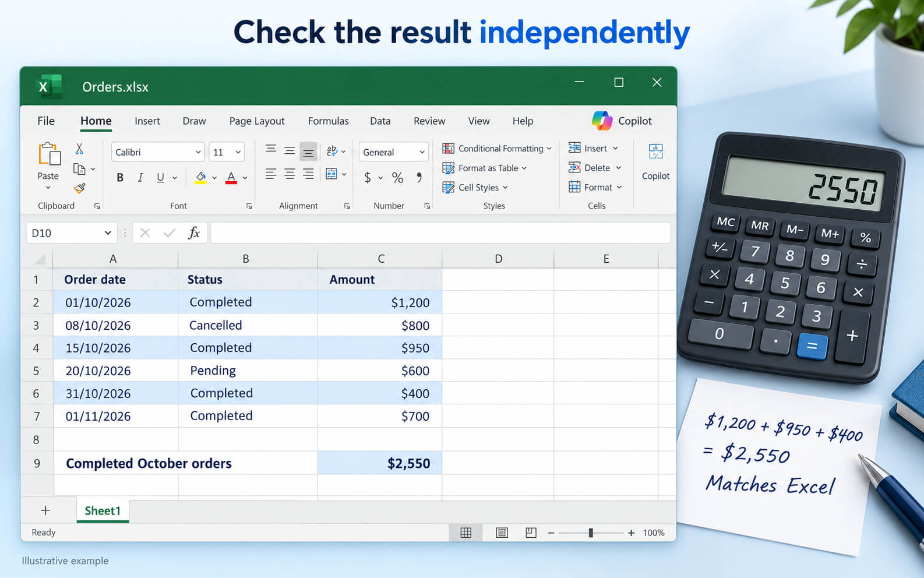Click the formula bar cancel X
Screen dimensions: 924x578
145,233
